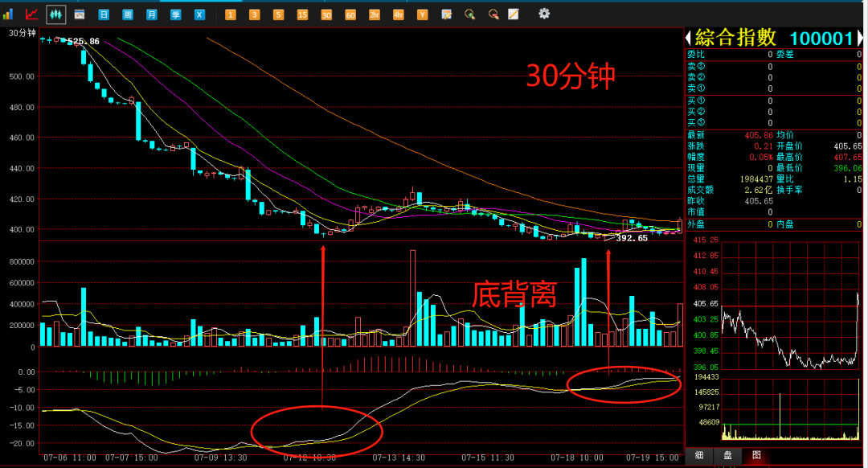Click the 800000 volume axis label
This screenshot has width=868, height=468.
point(22,261)
